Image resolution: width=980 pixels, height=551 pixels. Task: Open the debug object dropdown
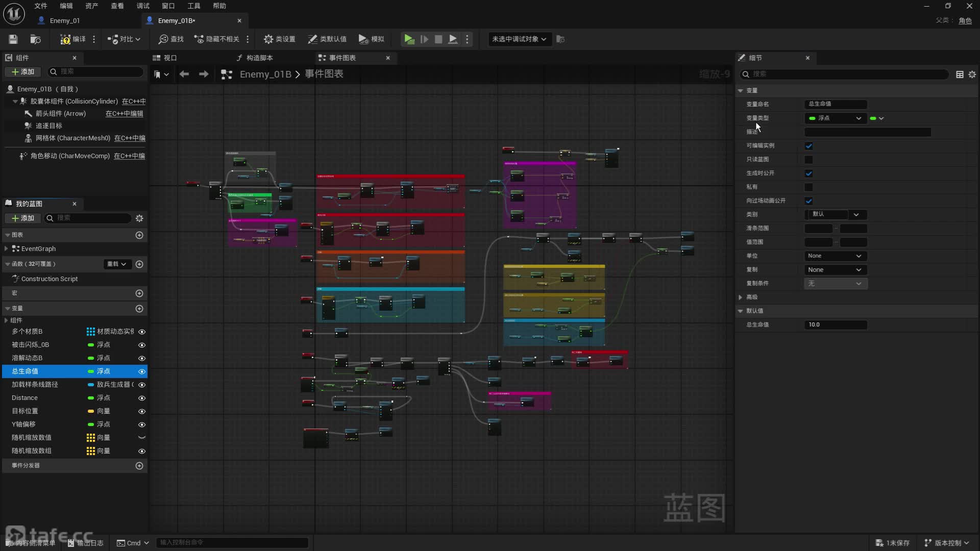[x=519, y=39]
